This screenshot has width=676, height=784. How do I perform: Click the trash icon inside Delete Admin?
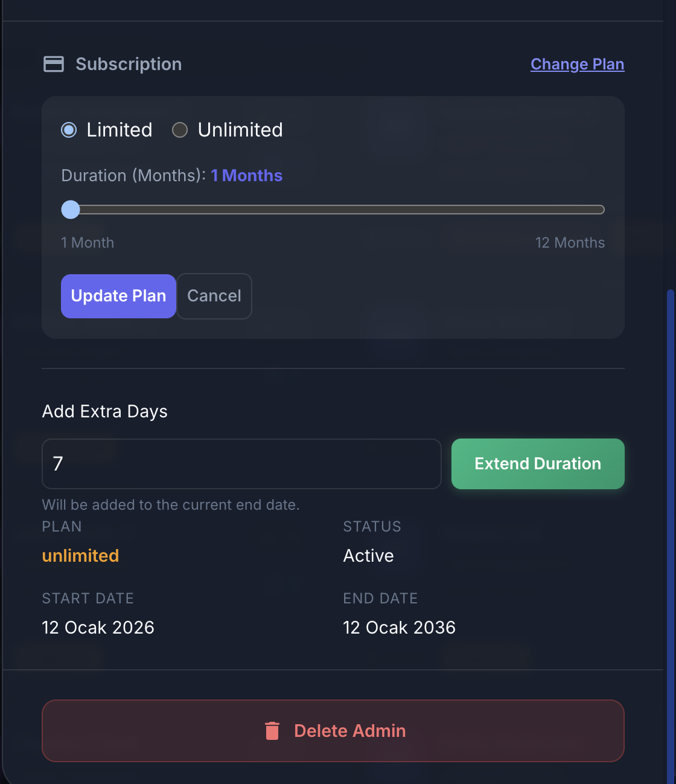tap(272, 730)
